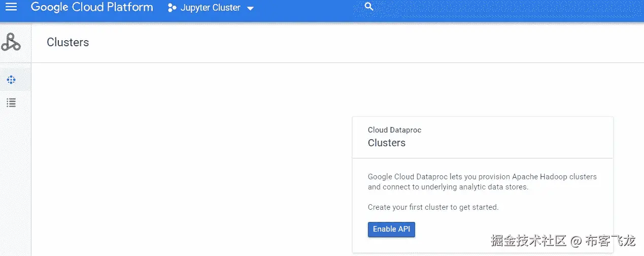Click the project hexagon dots icon
The width and height of the screenshot is (644, 256).
click(x=172, y=8)
